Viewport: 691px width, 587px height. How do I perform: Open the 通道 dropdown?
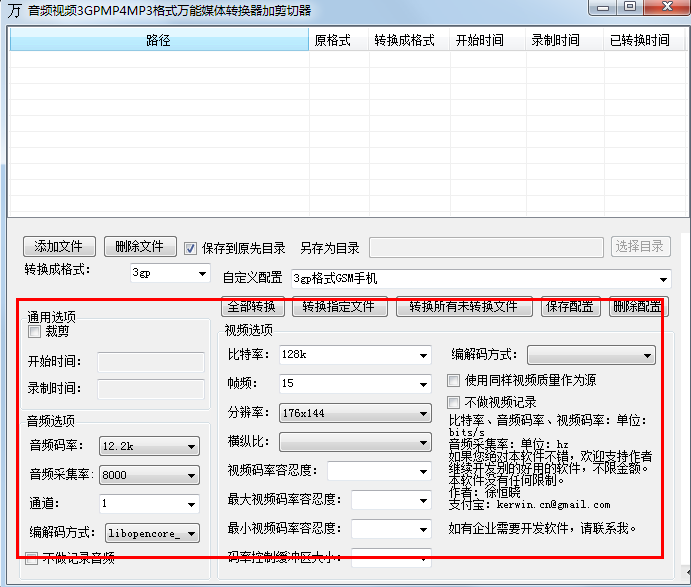click(149, 504)
